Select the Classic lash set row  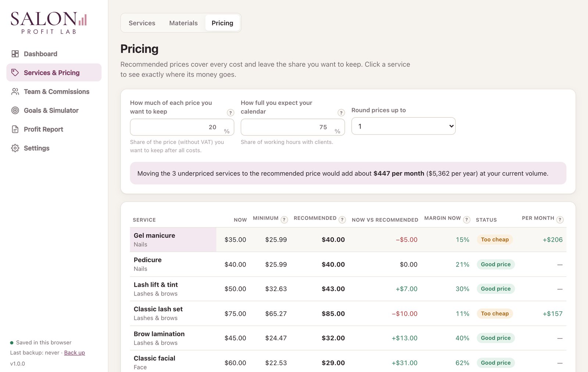pos(348,313)
